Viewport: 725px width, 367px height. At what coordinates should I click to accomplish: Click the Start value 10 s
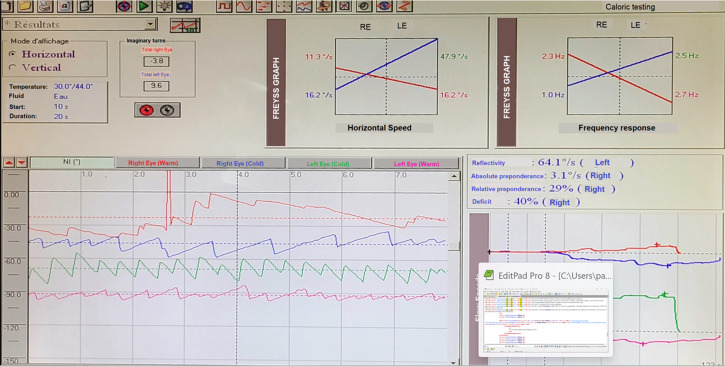point(61,107)
